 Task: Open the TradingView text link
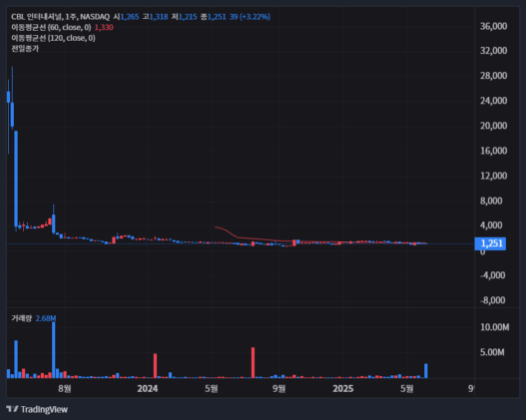[x=44, y=409]
